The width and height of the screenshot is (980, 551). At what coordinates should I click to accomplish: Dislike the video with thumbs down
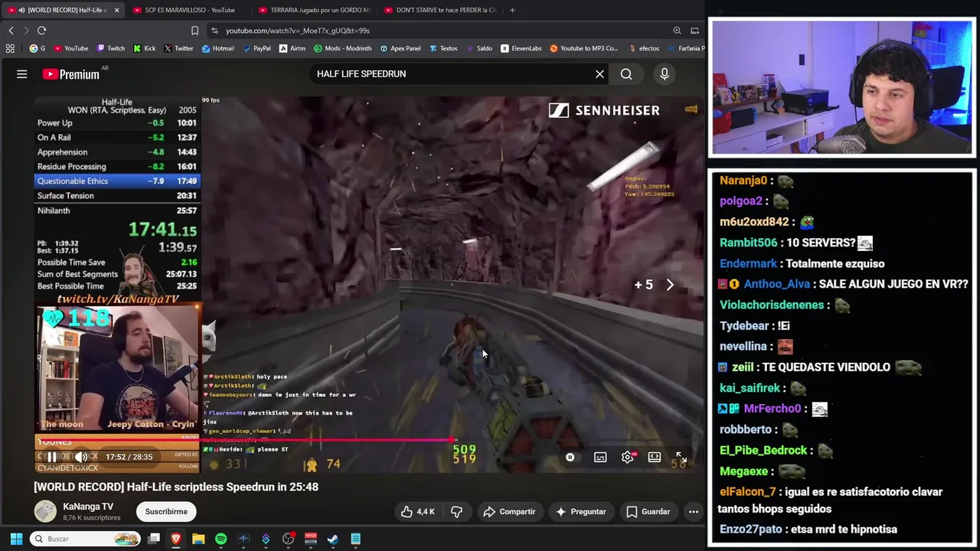(x=457, y=512)
